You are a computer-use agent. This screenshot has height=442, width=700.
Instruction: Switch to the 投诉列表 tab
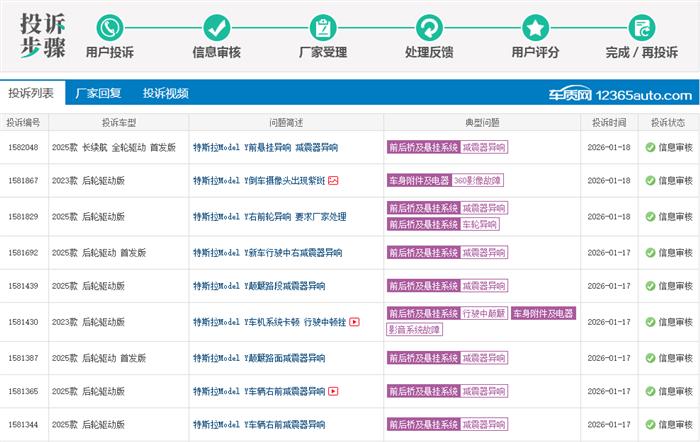click(x=33, y=93)
